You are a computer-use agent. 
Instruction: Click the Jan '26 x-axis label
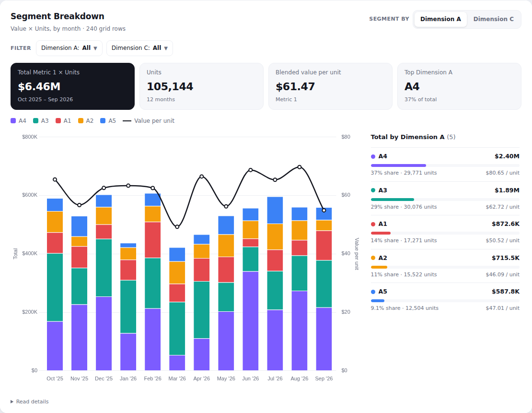(128, 378)
